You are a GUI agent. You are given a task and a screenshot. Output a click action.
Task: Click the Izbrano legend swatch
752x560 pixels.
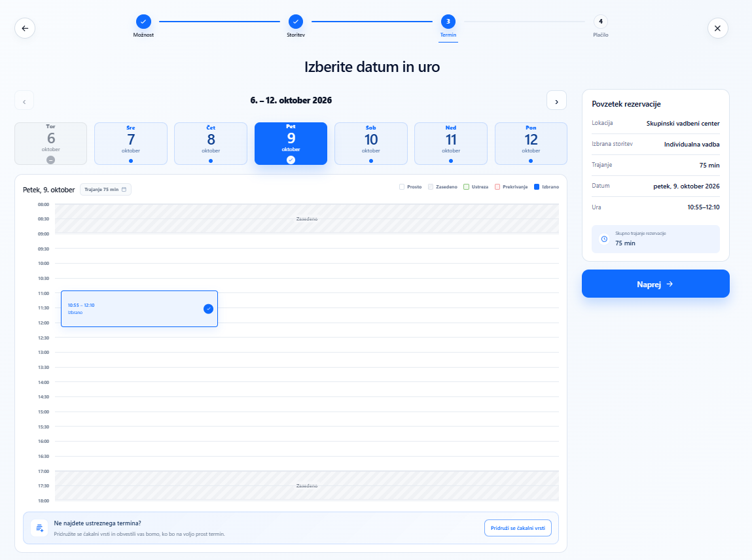tap(537, 187)
